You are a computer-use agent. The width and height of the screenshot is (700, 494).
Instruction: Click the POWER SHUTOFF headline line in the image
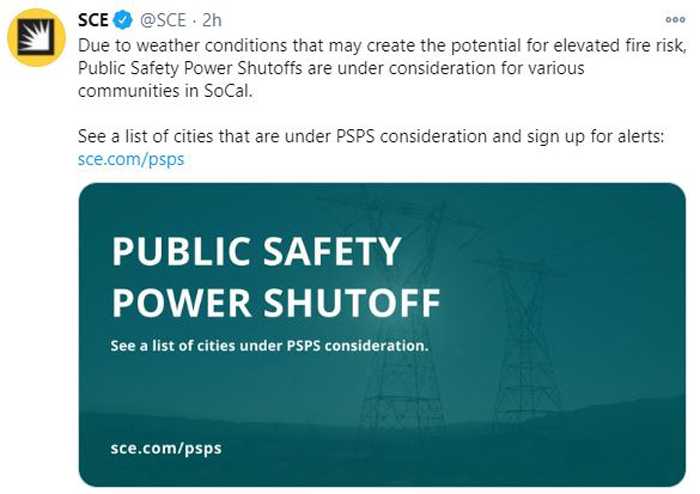[x=276, y=303]
